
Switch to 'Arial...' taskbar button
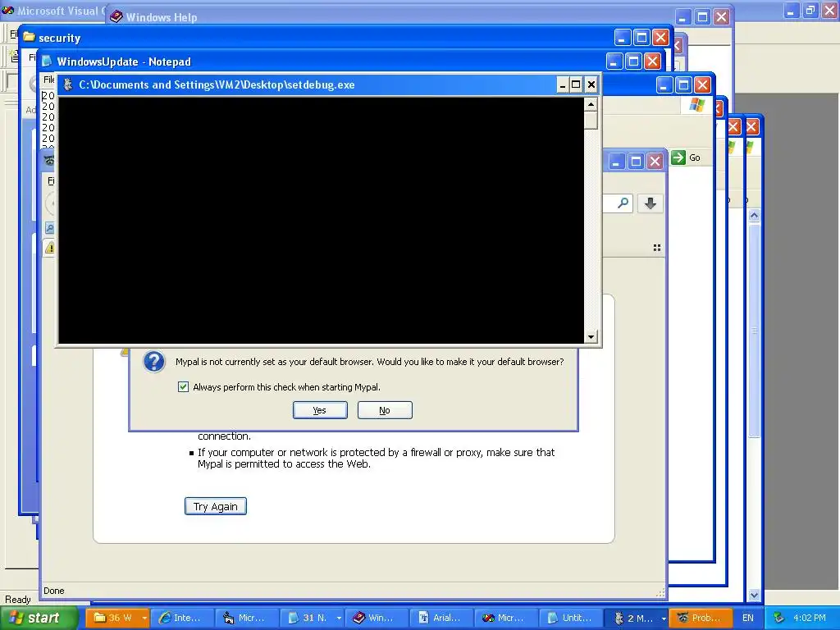(441, 618)
